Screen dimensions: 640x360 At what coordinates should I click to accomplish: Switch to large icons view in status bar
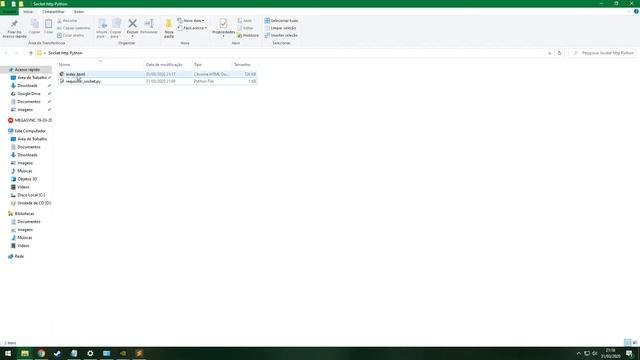635,342
